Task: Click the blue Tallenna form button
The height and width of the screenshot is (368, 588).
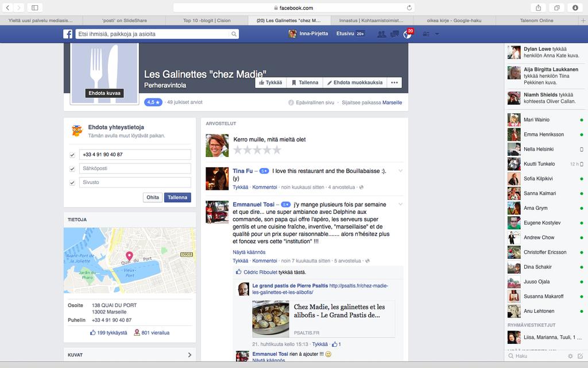Action: 177,197
